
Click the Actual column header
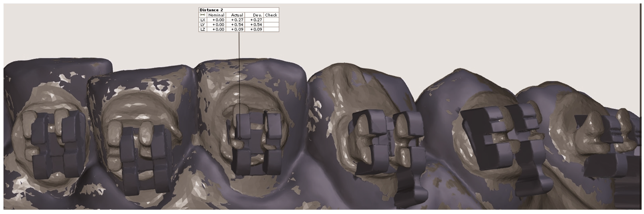tap(237, 15)
